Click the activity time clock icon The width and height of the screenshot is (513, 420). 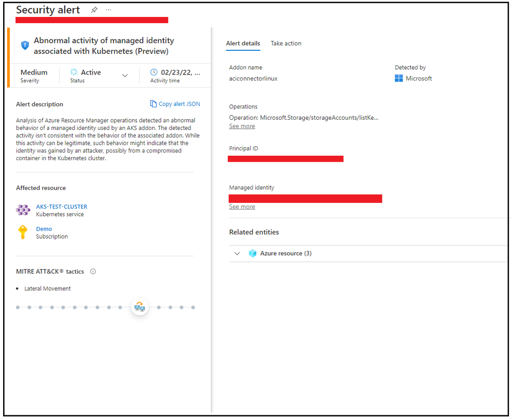tap(154, 72)
